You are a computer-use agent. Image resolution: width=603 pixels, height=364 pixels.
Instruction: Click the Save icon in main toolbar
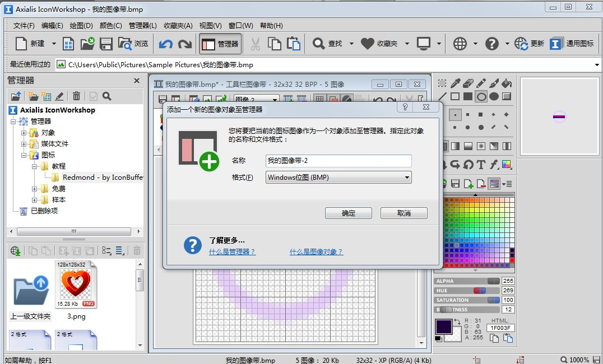106,44
